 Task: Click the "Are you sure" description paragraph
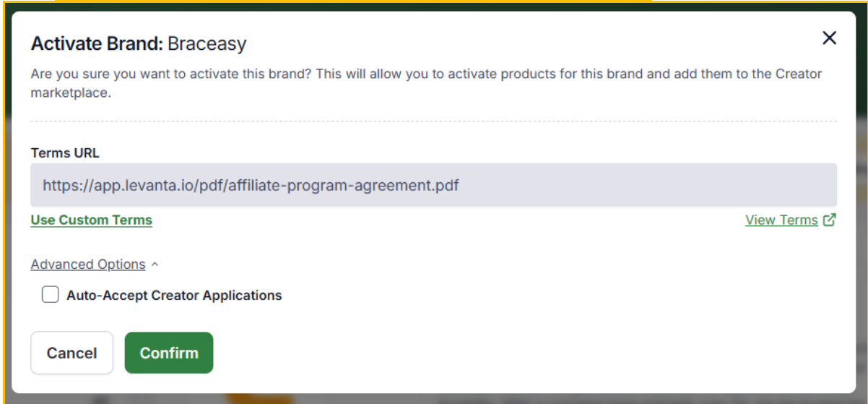pos(426,74)
